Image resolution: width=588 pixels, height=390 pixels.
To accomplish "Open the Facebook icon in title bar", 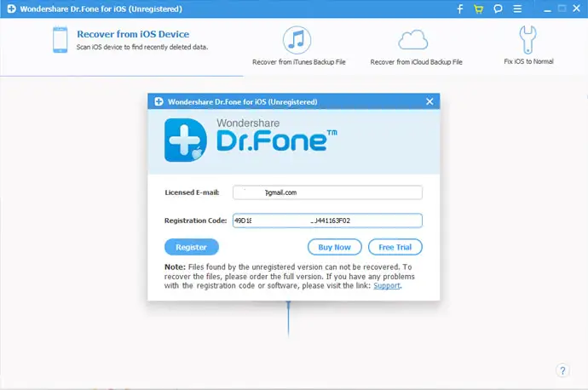I will pyautogui.click(x=460, y=9).
